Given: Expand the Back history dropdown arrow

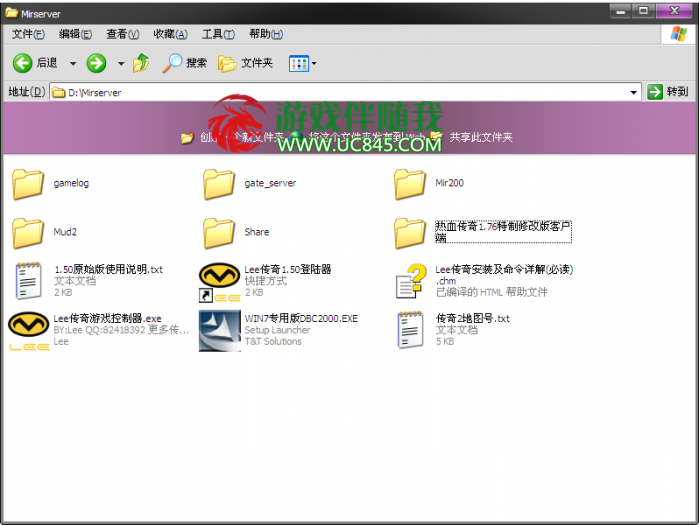Looking at the screenshot, I should [73, 64].
